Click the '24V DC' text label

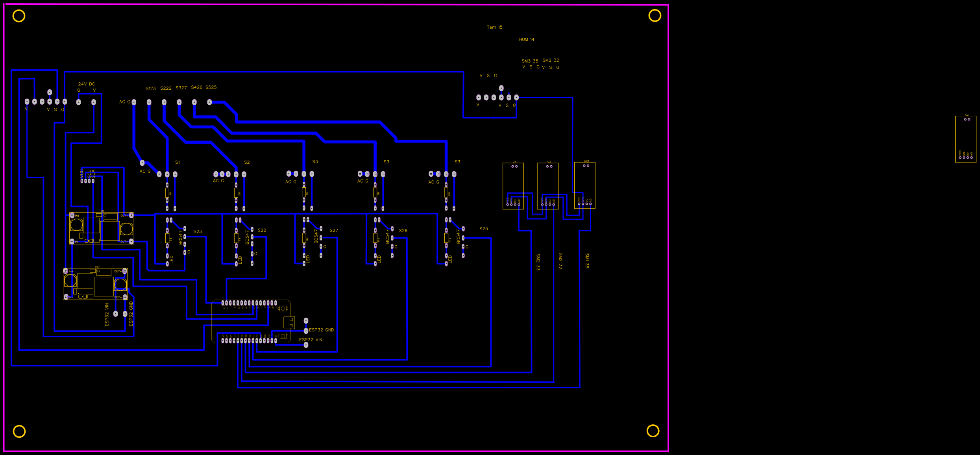pos(86,84)
